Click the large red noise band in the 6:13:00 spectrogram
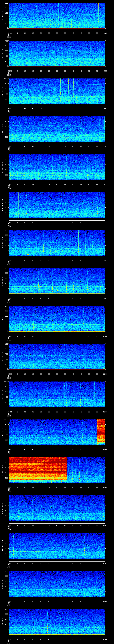The height and width of the screenshot is (644, 114). coord(38,470)
